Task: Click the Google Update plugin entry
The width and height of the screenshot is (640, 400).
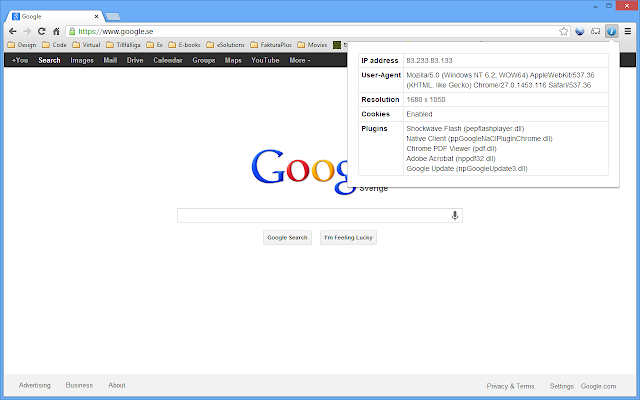Action: (467, 169)
